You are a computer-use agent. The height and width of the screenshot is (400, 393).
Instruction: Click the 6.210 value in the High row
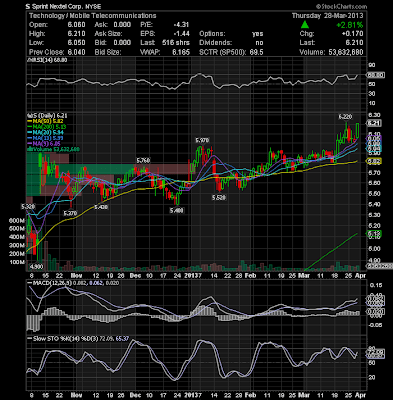point(76,34)
